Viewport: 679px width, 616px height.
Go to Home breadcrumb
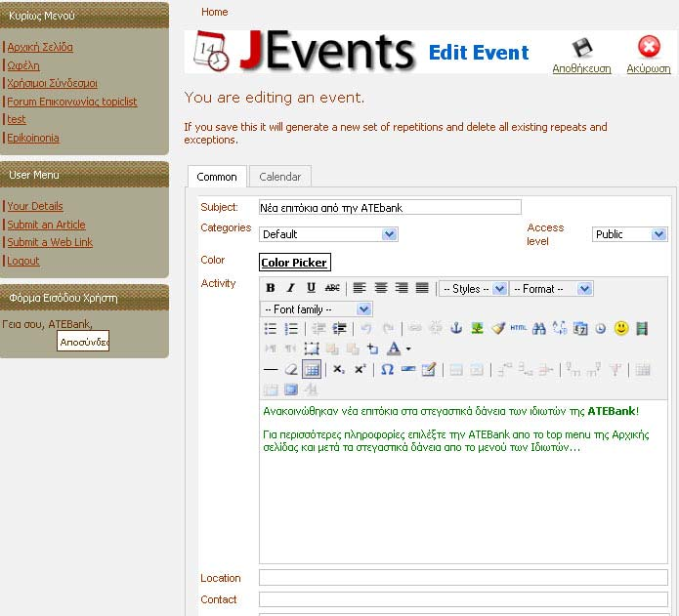click(x=215, y=12)
